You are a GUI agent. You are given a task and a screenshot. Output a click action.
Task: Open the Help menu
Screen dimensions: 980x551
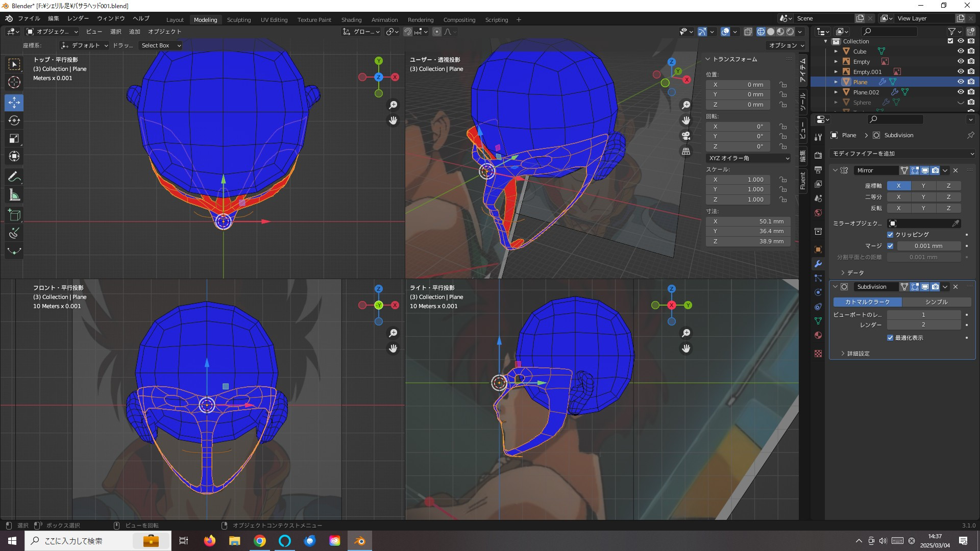[x=141, y=18]
